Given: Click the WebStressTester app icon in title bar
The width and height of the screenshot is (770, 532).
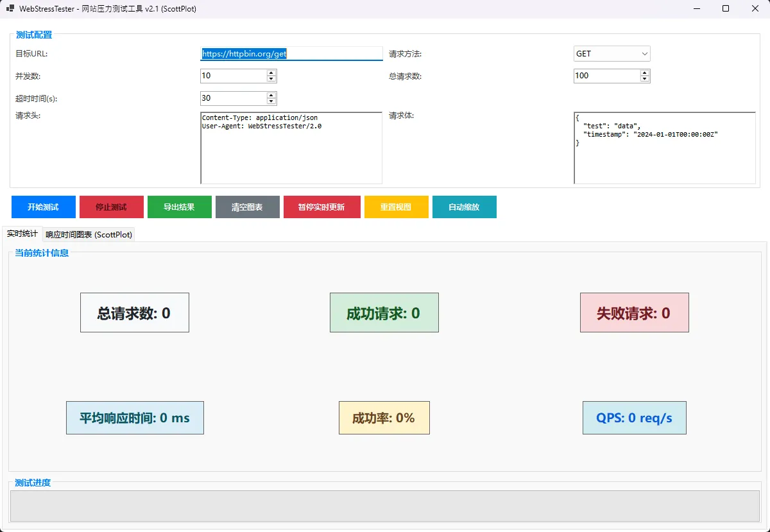Looking at the screenshot, I should coord(10,9).
